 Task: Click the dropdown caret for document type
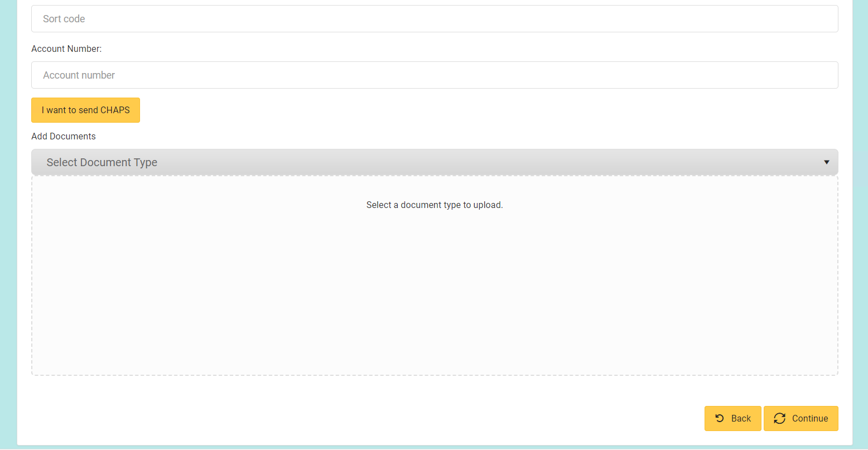(826, 162)
